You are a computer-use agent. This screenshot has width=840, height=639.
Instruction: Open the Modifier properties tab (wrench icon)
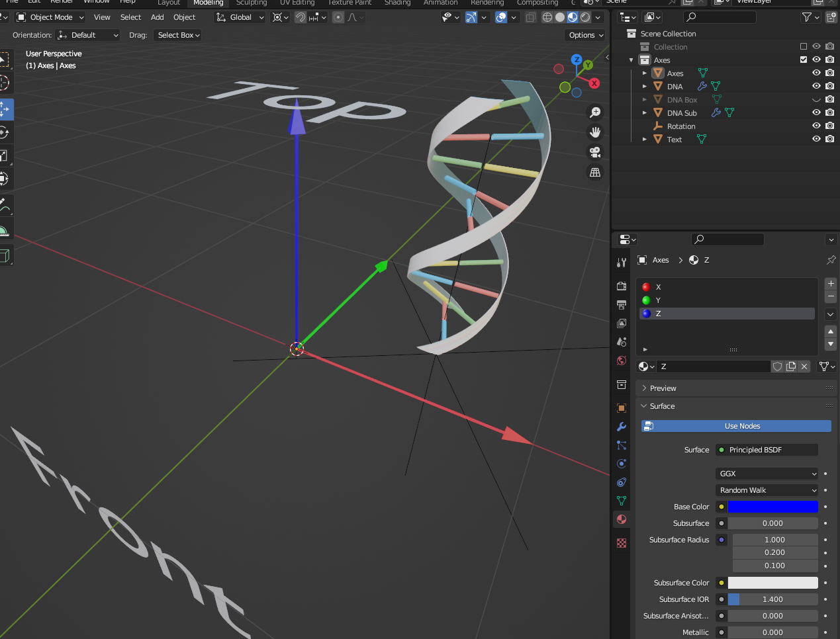[x=621, y=427]
